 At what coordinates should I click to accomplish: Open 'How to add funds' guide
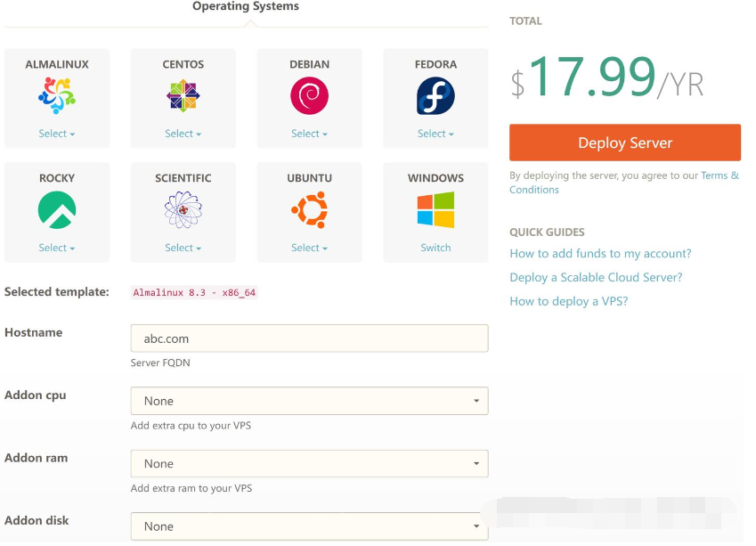[600, 254]
